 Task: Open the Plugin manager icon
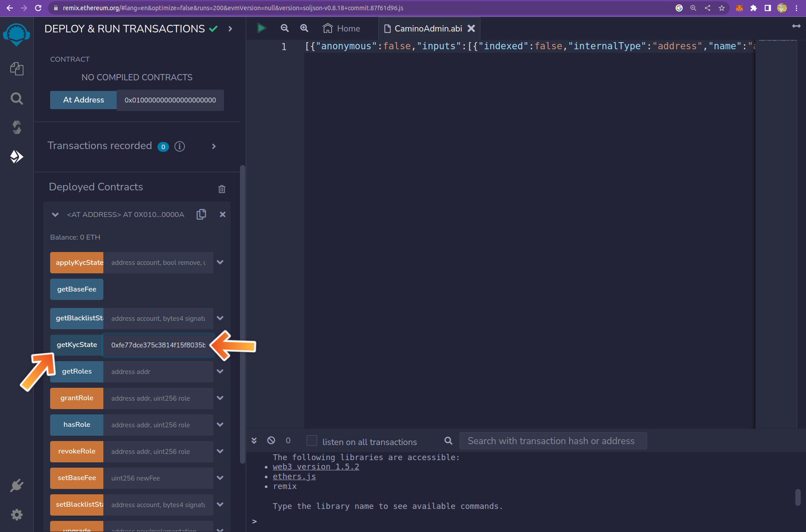pyautogui.click(x=17, y=485)
